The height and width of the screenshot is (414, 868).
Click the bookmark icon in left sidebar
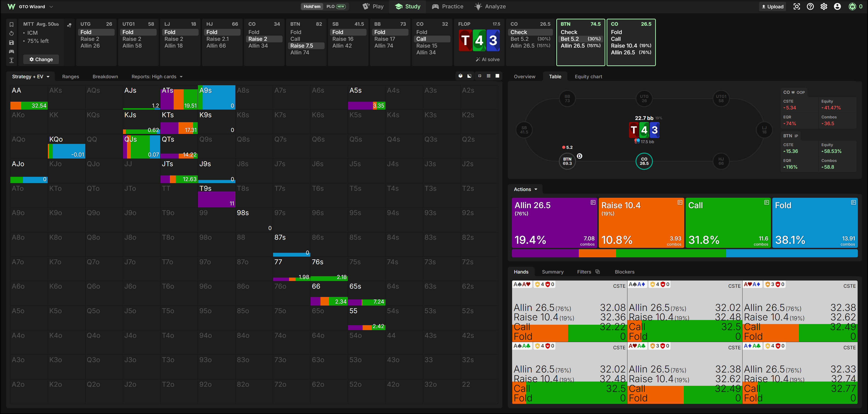(12, 25)
